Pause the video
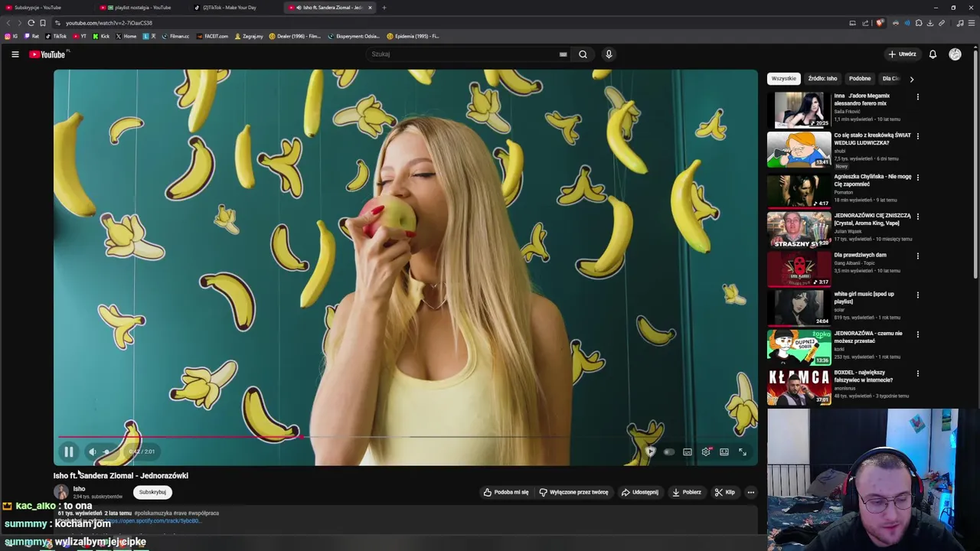Image resolution: width=980 pixels, height=551 pixels. [x=69, y=452]
